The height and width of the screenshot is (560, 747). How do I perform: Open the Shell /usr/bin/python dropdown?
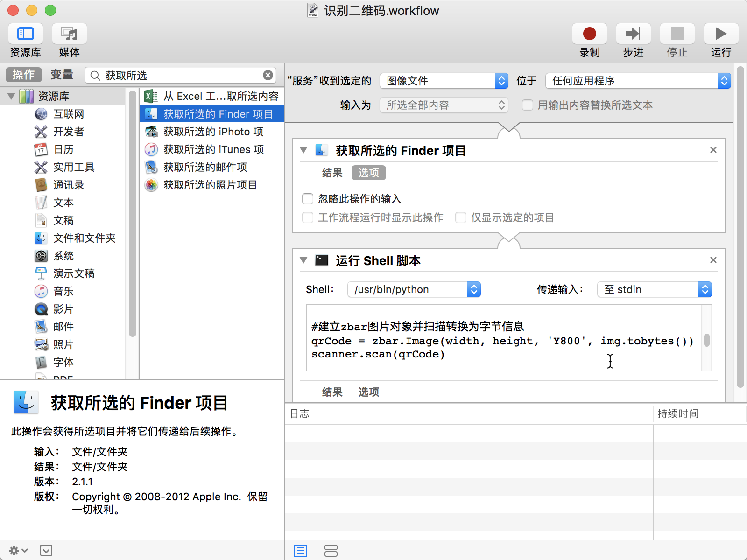(414, 289)
